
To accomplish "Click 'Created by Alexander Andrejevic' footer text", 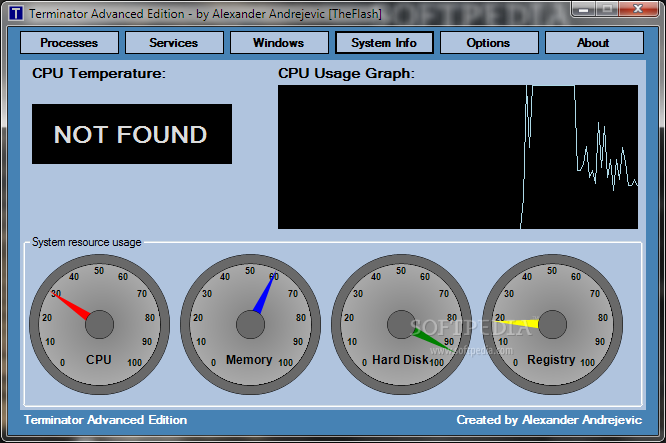I will pos(549,420).
